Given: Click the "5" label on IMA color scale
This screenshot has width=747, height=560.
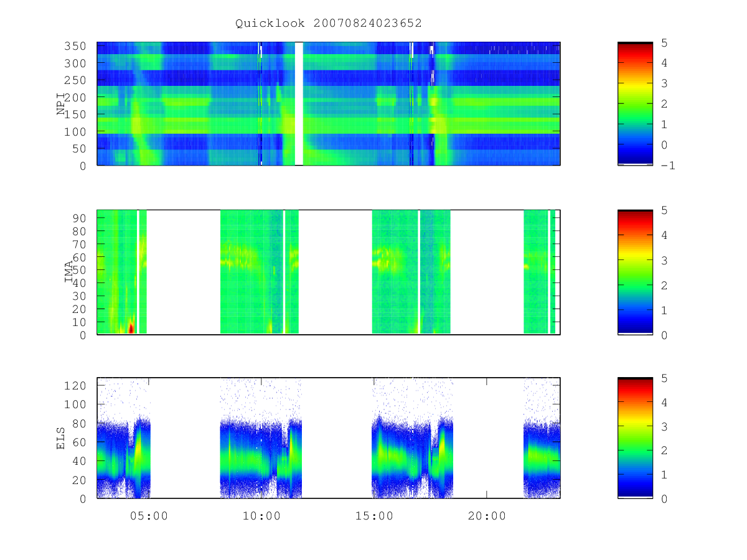Looking at the screenshot, I should coord(665,210).
